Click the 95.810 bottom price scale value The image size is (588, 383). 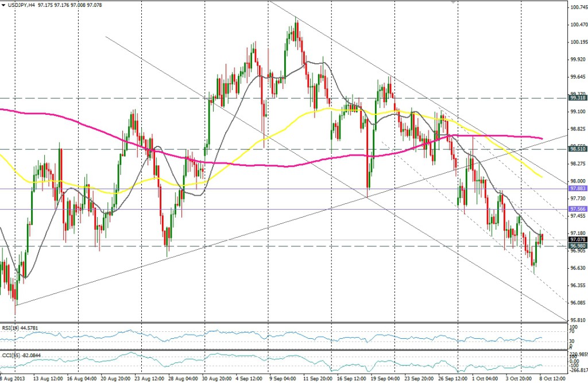(x=577, y=320)
